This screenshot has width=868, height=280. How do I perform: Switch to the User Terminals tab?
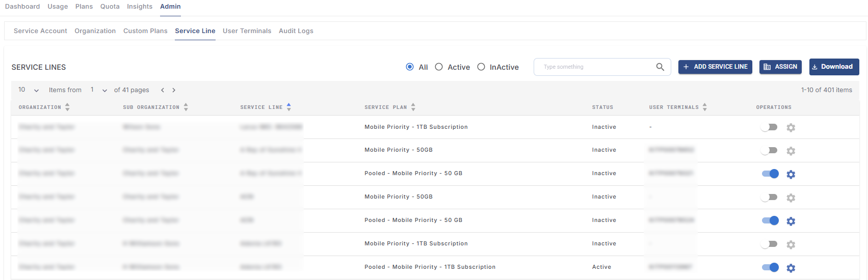(x=247, y=31)
